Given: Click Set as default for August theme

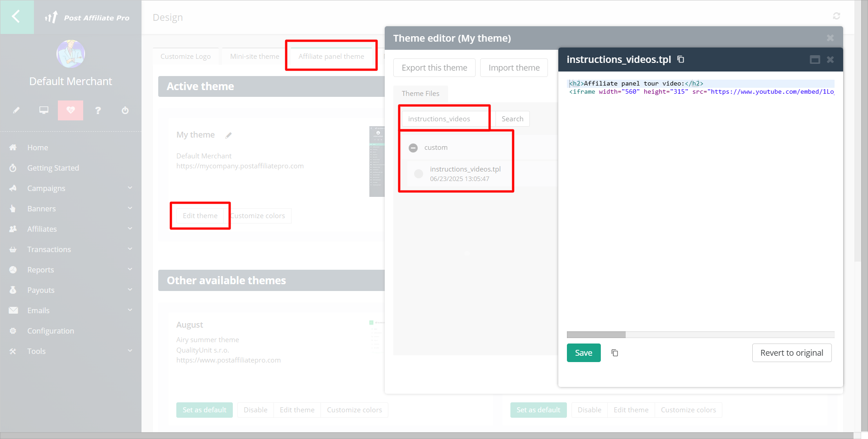Looking at the screenshot, I should [x=204, y=410].
